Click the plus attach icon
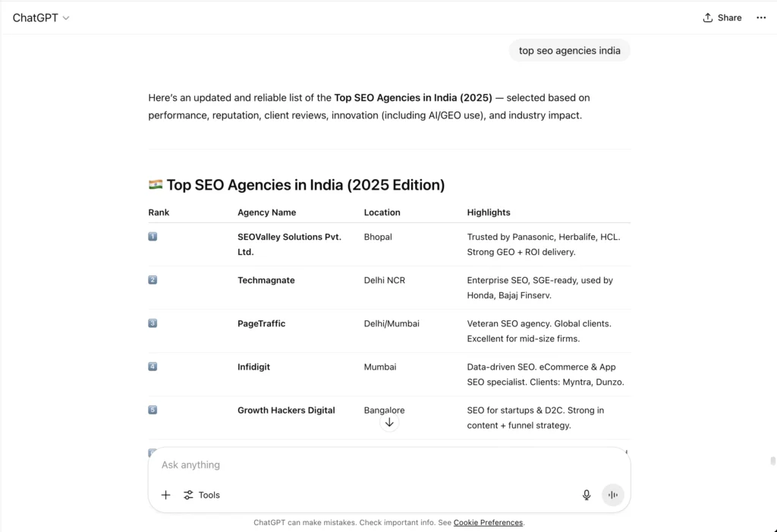 165,495
